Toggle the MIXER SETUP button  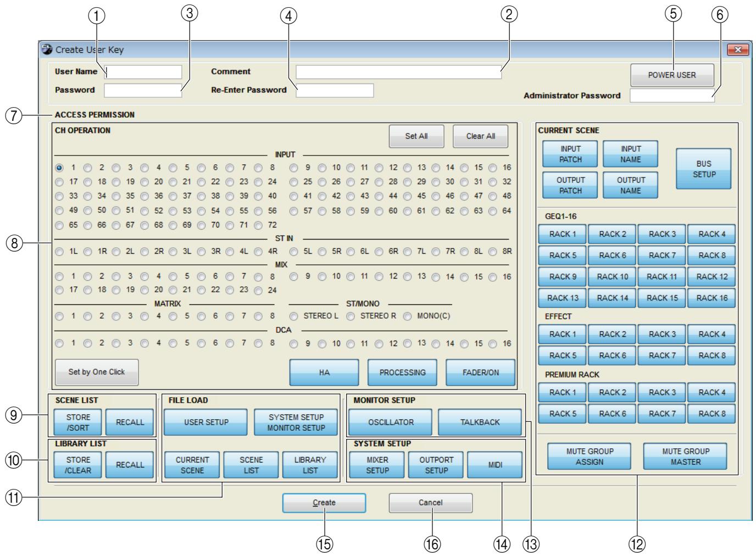tap(377, 465)
